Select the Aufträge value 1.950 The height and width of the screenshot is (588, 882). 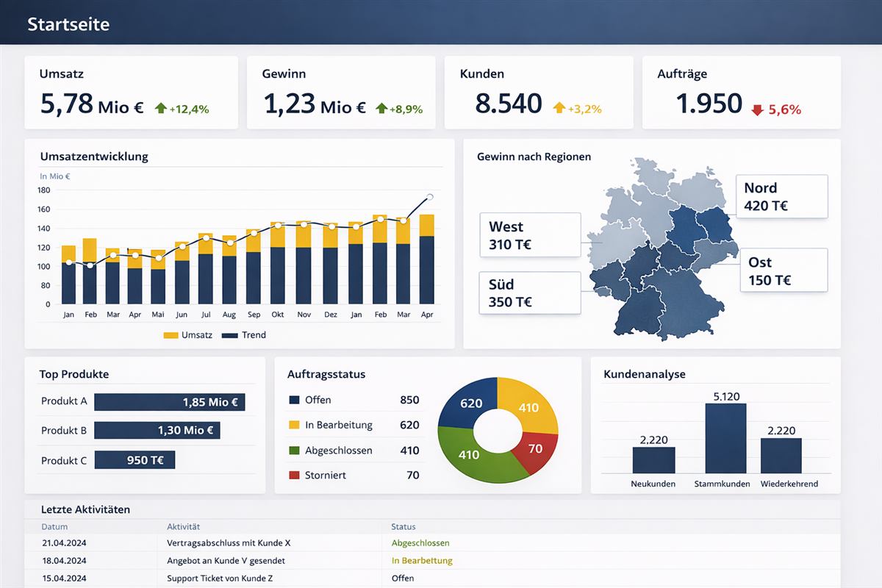pos(709,104)
